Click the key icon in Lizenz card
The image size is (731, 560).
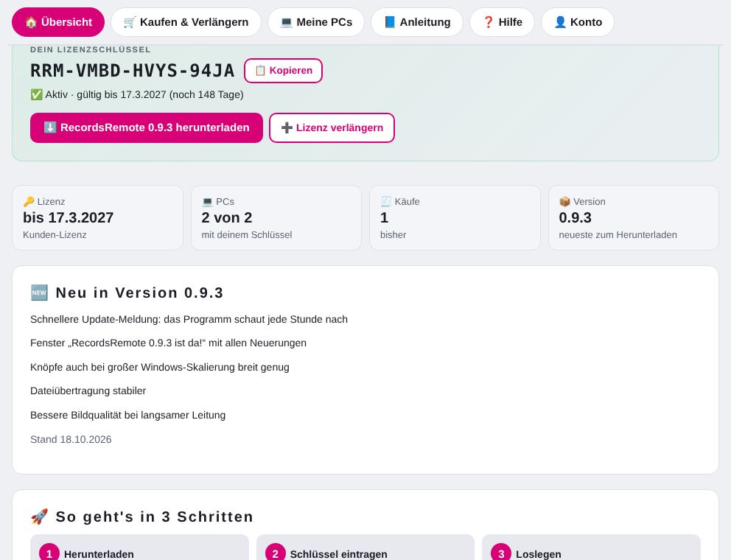[29, 201]
